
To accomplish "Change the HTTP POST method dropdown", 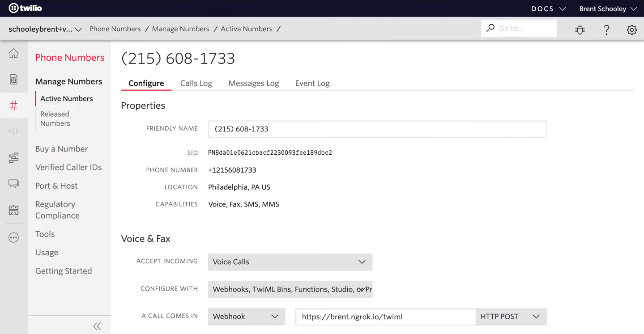I will (511, 317).
